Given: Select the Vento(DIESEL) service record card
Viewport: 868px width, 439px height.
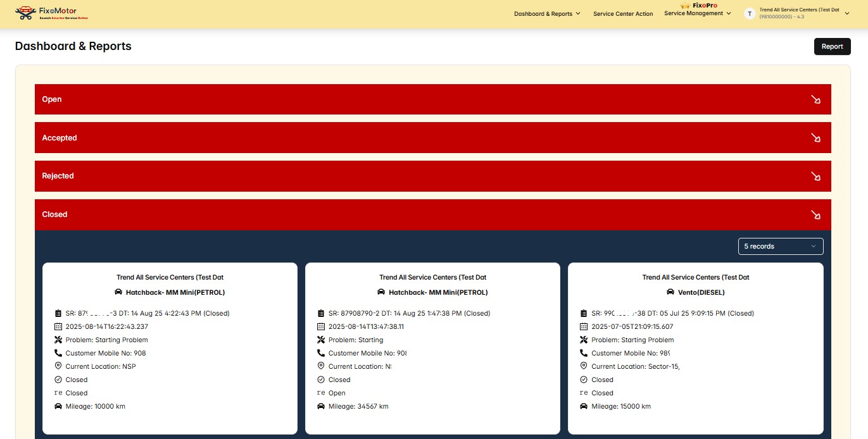Looking at the screenshot, I should pos(695,348).
